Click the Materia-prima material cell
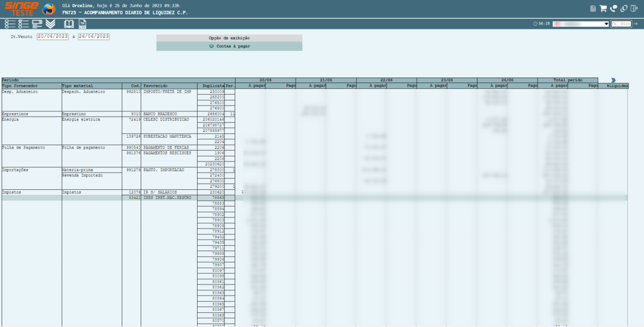The width and height of the screenshot is (644, 327). pos(92,169)
